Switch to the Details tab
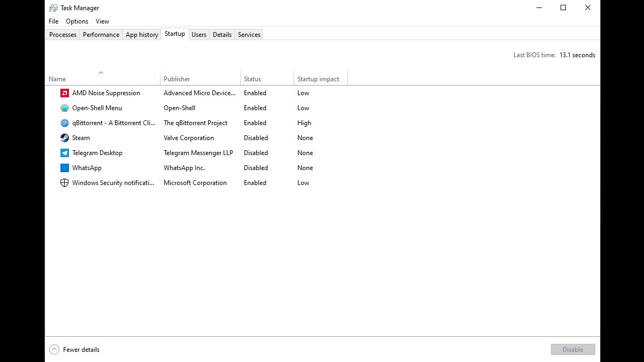The height and width of the screenshot is (362, 644). pyautogui.click(x=222, y=35)
